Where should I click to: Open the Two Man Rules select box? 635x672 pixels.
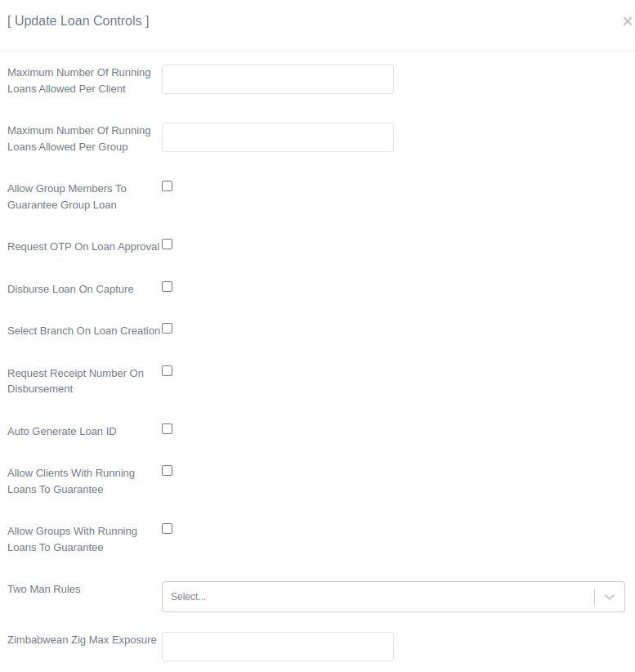pos(378,597)
